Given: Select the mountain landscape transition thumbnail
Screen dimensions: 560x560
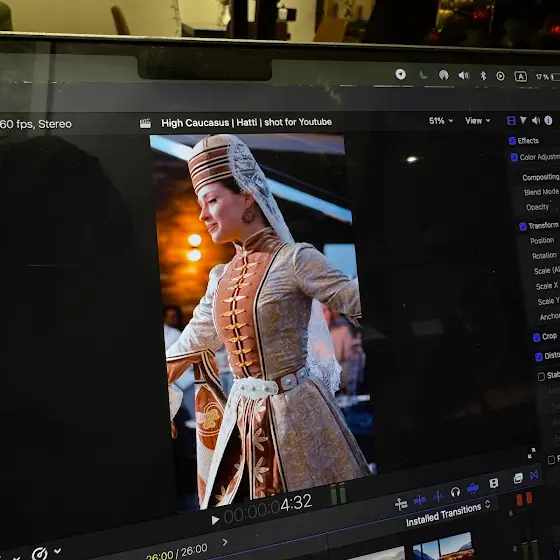Looking at the screenshot, I should click(443, 547).
